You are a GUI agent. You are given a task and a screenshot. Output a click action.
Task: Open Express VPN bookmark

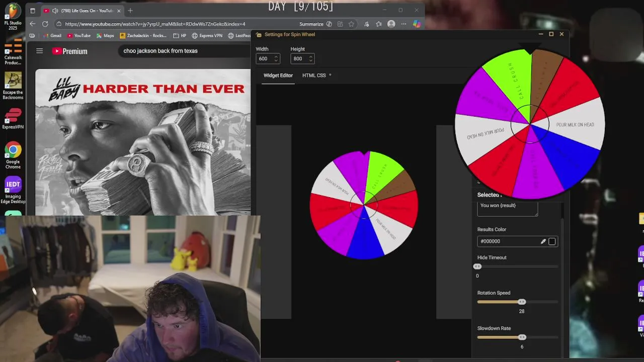[207, 36]
